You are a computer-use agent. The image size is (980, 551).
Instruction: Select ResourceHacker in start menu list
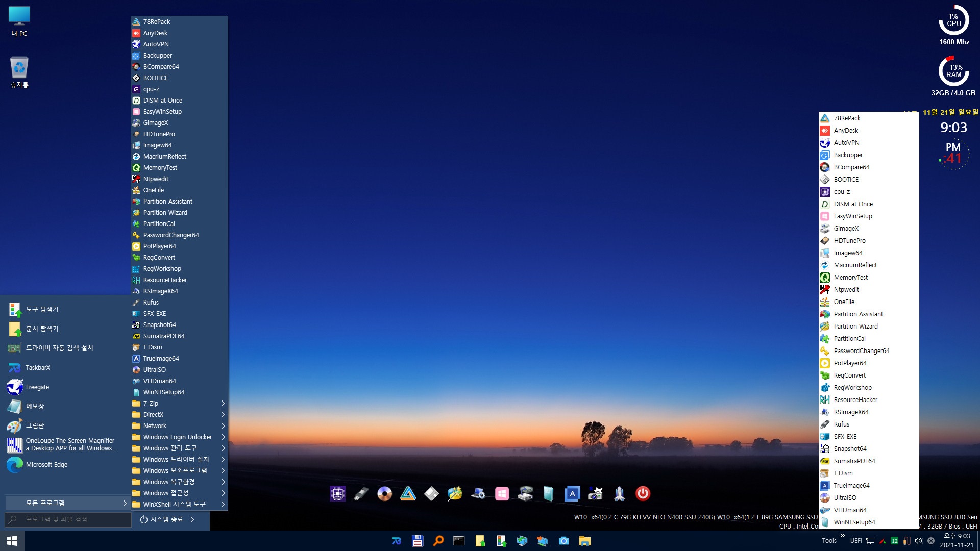(x=179, y=280)
